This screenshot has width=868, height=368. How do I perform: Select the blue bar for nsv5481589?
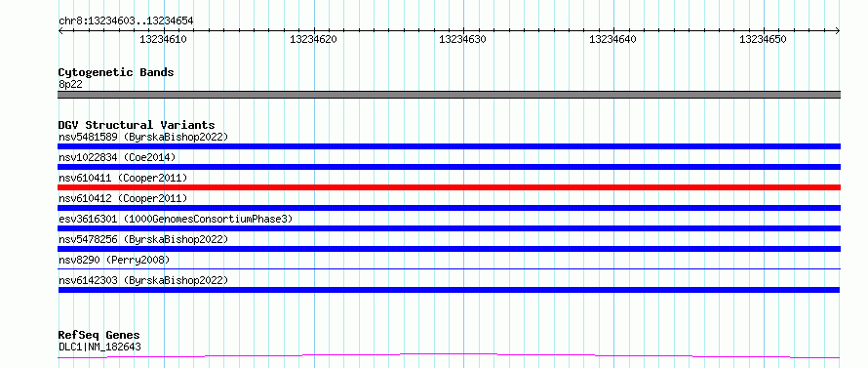(449, 146)
